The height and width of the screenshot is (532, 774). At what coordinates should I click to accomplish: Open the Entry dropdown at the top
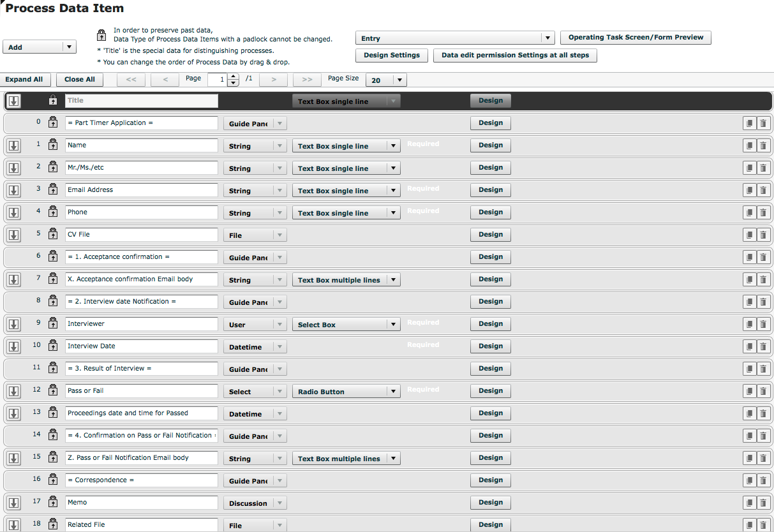pyautogui.click(x=547, y=38)
